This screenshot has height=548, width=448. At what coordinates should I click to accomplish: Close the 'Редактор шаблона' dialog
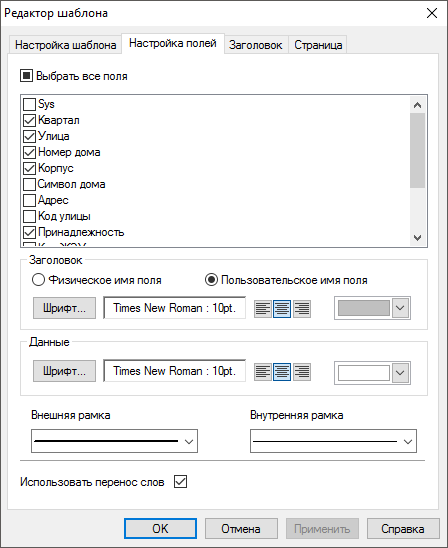click(432, 13)
